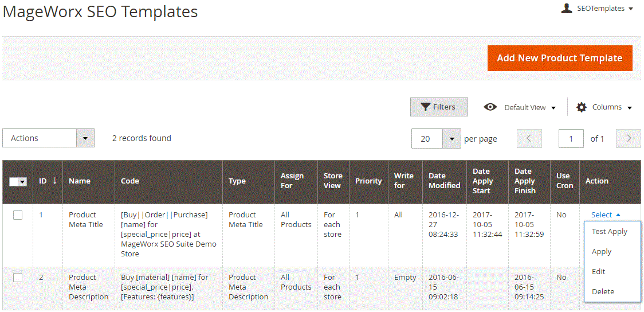Choose Edit from the action menu
This screenshot has width=644, height=312.
598,272
